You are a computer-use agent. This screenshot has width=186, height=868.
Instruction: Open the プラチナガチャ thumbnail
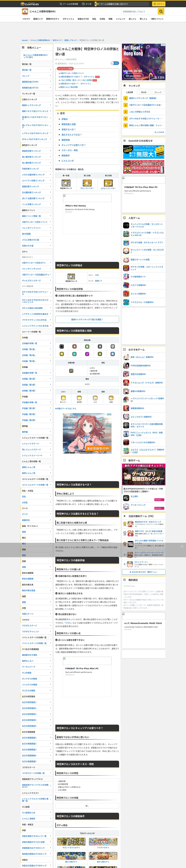[103, 841]
